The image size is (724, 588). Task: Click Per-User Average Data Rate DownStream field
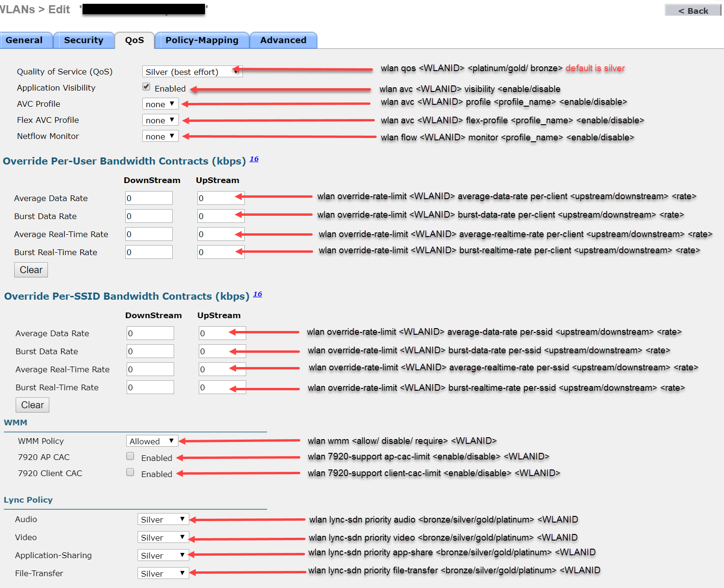(149, 198)
